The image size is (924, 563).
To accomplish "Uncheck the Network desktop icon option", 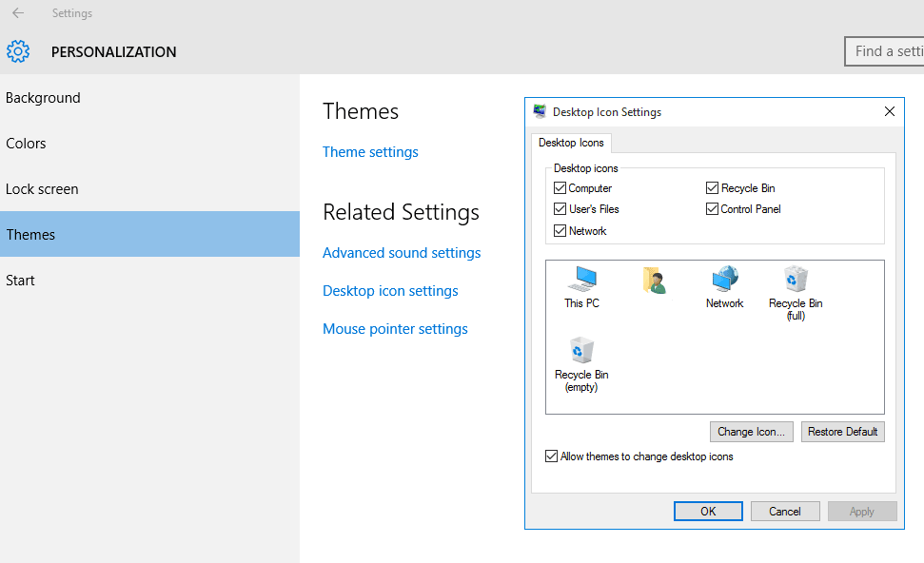I will [x=560, y=230].
